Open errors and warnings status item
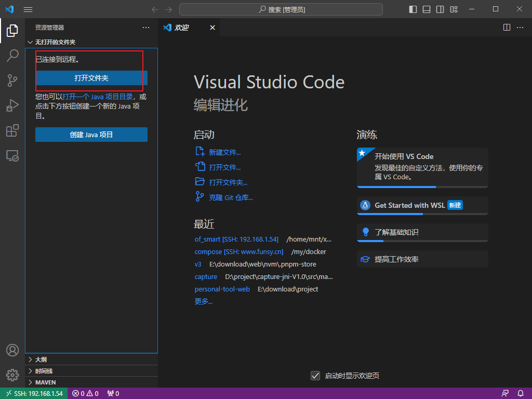The height and width of the screenshot is (399, 532). 85,394
